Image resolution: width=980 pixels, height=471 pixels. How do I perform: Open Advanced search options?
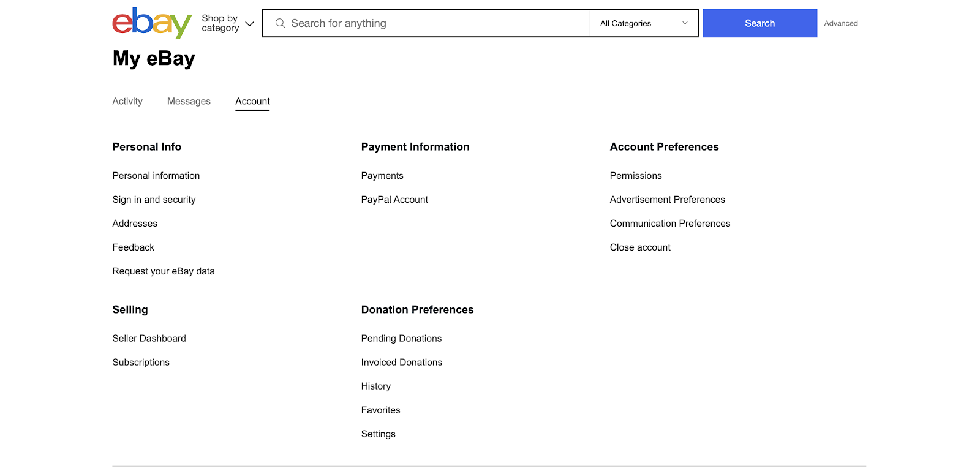click(840, 23)
